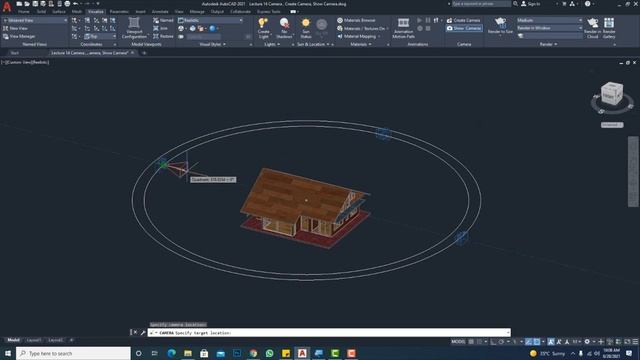Expand the Materials panel
Screen dimensions: 640x360
point(361,44)
